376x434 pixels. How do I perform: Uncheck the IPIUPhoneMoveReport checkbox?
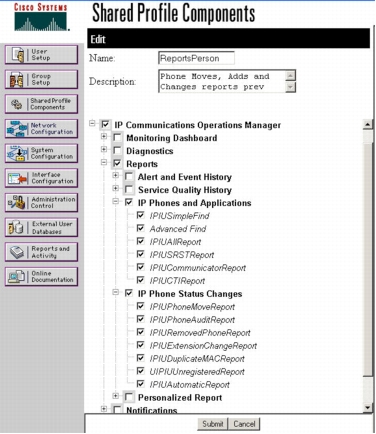(x=141, y=306)
